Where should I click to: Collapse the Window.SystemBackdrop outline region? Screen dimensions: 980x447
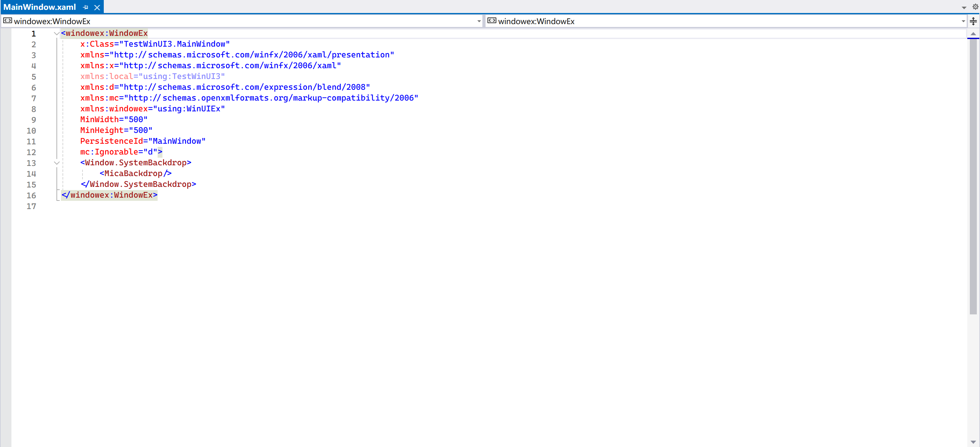57,163
